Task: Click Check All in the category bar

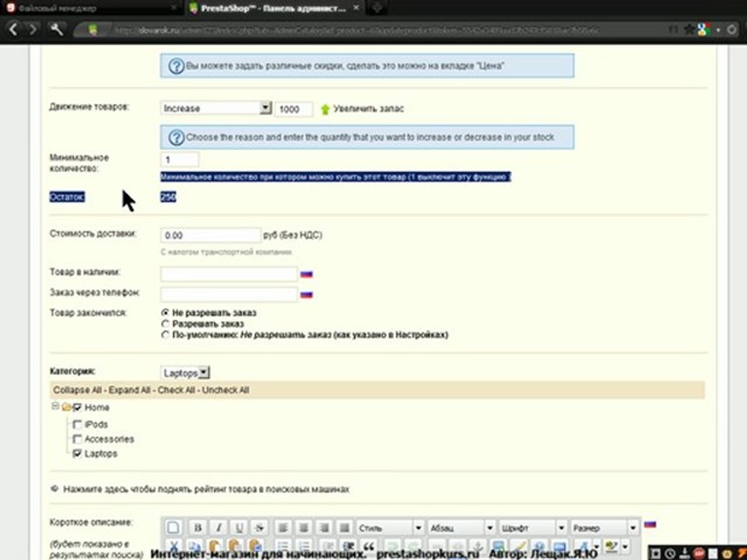Action: (x=177, y=390)
